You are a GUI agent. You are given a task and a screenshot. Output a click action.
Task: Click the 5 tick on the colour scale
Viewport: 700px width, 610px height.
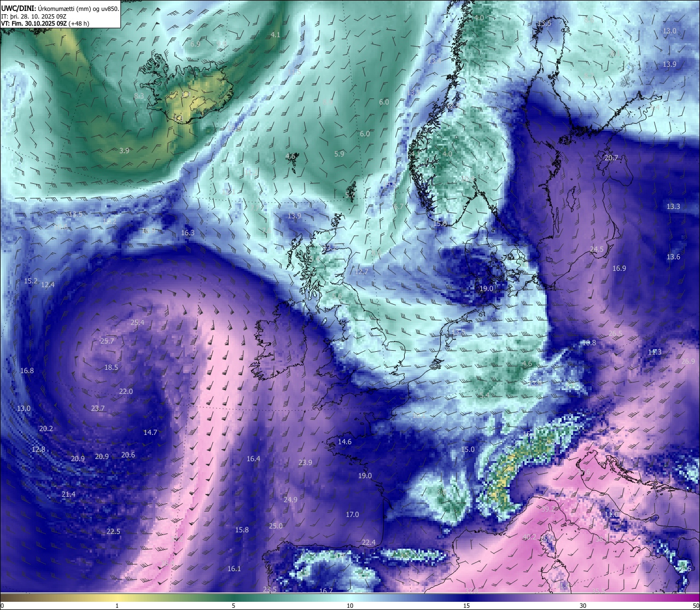tap(234, 606)
